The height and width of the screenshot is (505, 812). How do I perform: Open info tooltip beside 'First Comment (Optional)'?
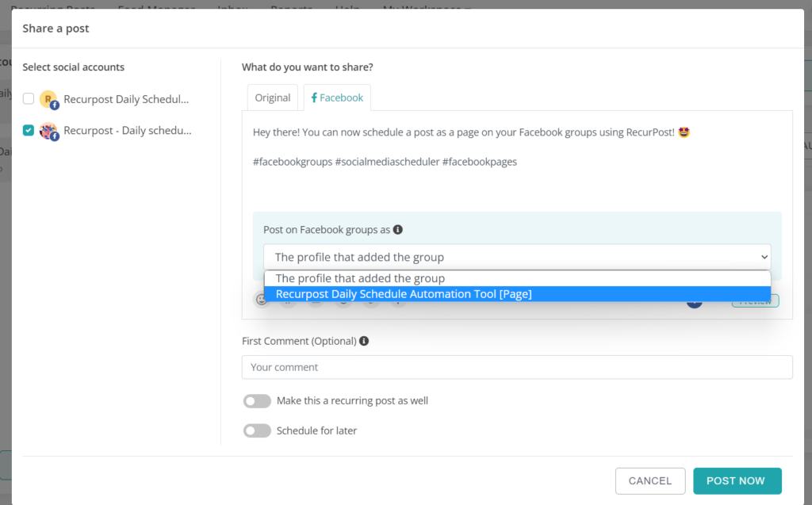point(364,341)
